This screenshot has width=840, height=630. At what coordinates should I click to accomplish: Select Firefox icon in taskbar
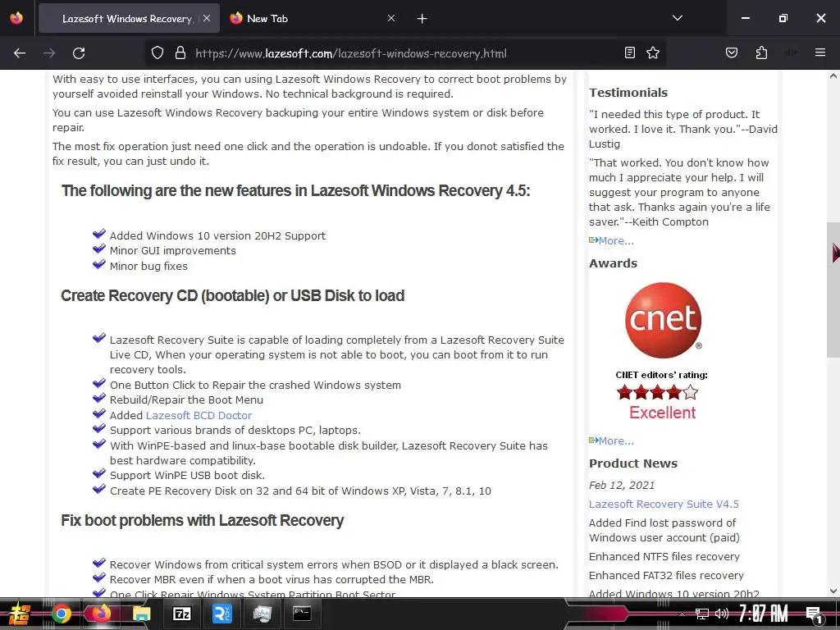click(101, 613)
